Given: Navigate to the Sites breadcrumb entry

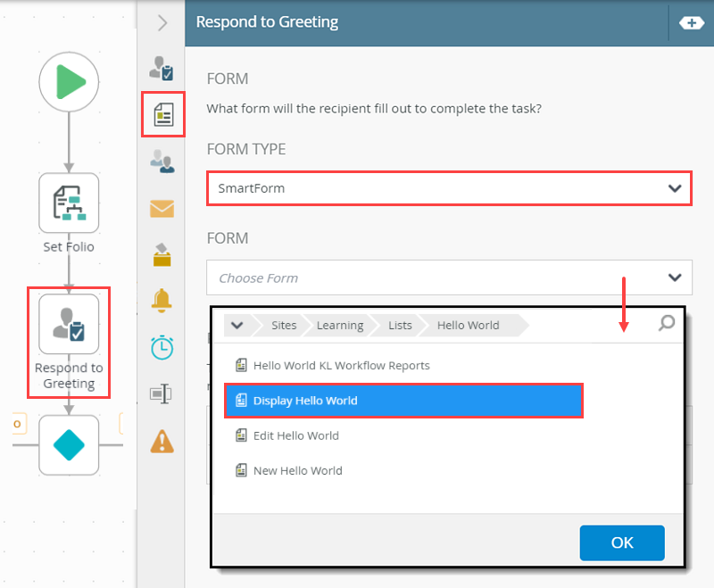Looking at the screenshot, I should point(284,325).
